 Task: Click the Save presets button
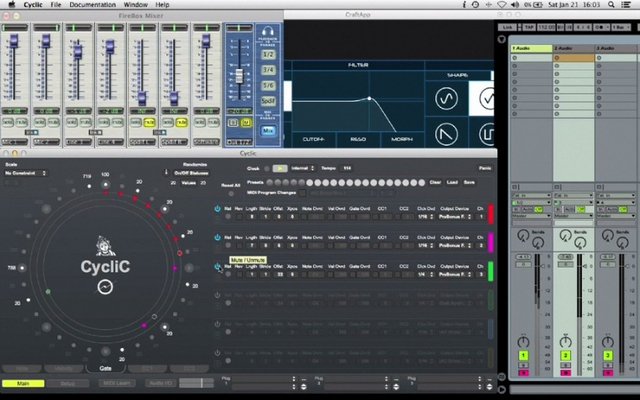pos(469,182)
